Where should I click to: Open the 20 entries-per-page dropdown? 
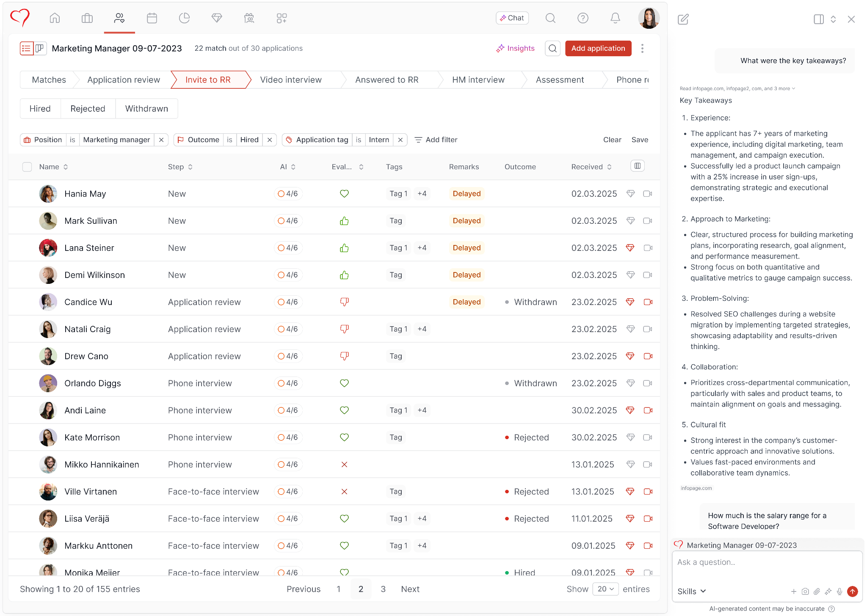point(605,589)
